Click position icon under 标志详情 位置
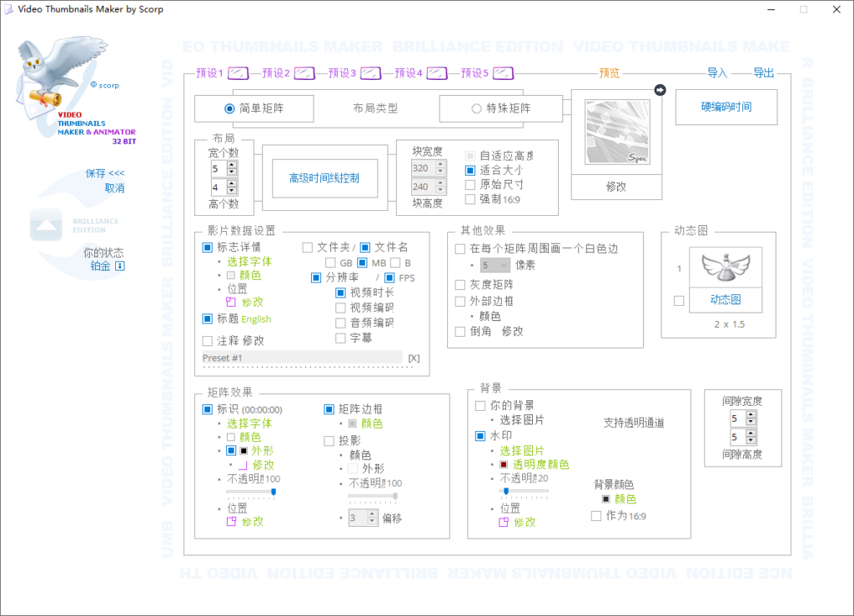This screenshot has width=854, height=616. (x=231, y=302)
